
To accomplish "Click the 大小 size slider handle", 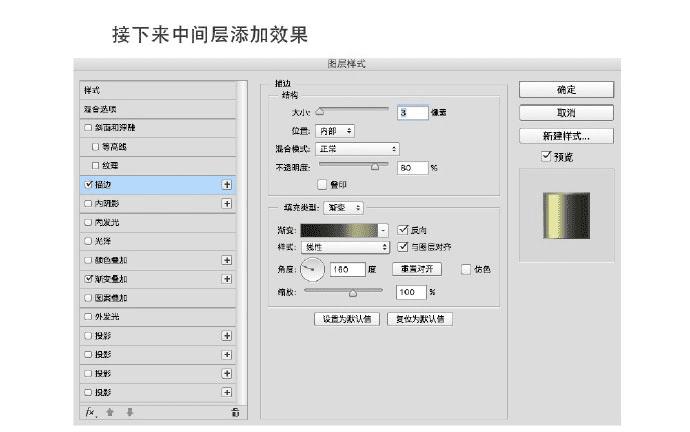I will pyautogui.click(x=320, y=112).
